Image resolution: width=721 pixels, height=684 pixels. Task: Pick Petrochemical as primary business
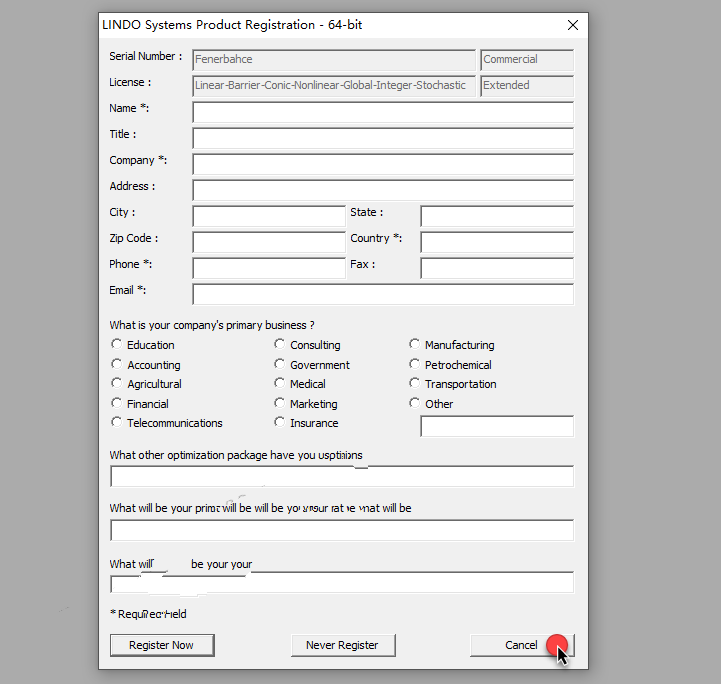414,365
